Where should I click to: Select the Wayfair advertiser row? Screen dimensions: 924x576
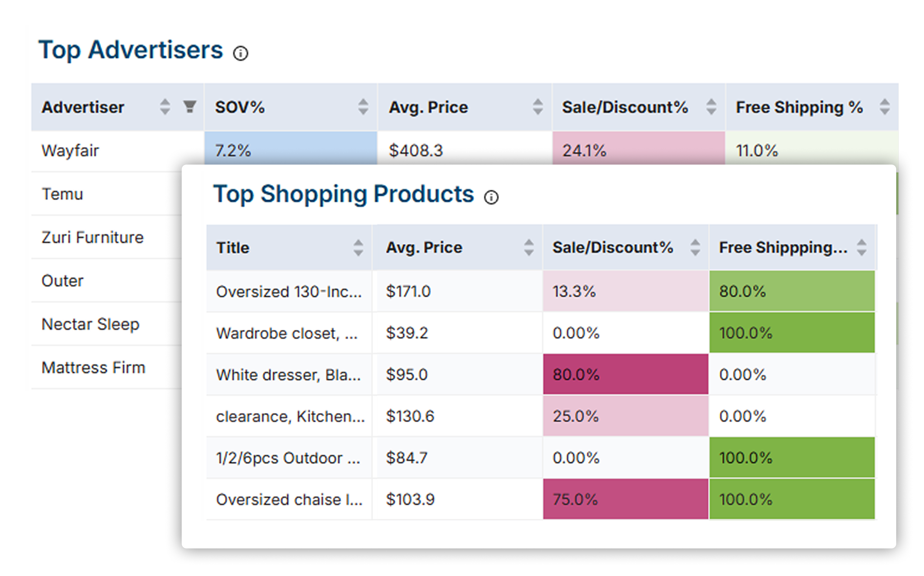[70, 151]
